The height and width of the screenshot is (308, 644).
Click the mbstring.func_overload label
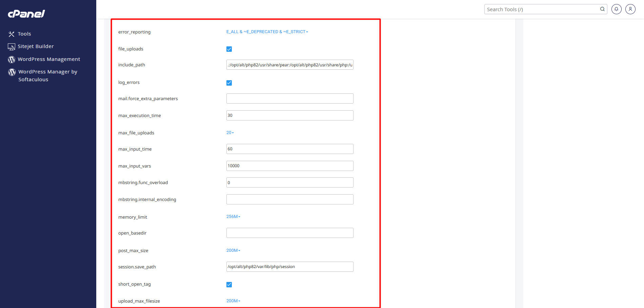(x=143, y=183)
